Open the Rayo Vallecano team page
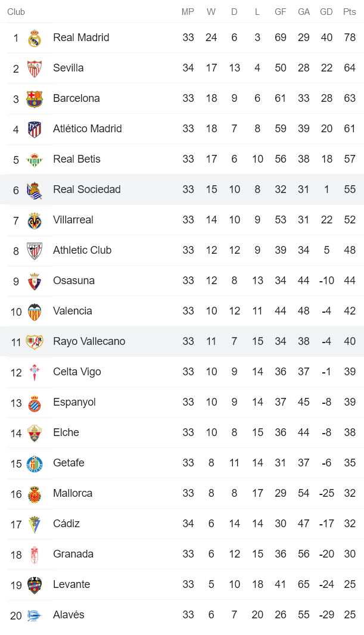Image resolution: width=364 pixels, height=635 pixels. point(88,341)
